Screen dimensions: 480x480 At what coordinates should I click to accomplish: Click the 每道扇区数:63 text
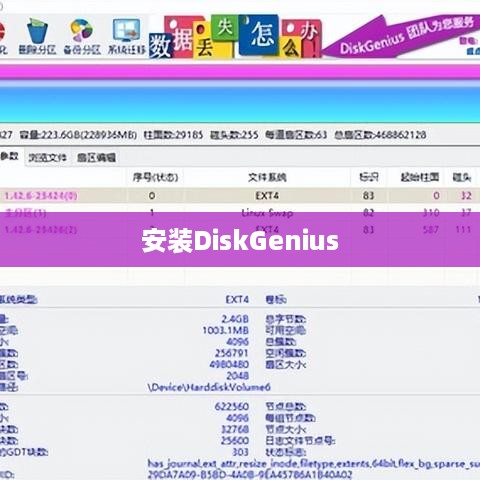(x=296, y=135)
